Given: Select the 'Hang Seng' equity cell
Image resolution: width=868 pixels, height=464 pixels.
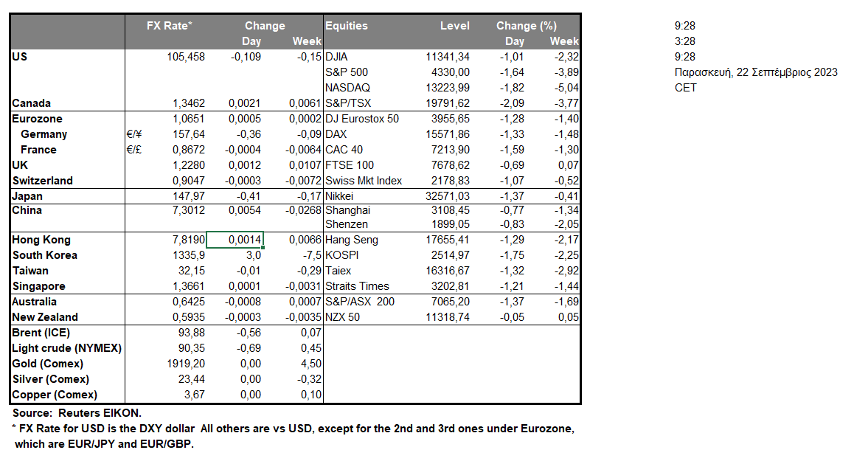Looking at the screenshot, I should click(352, 240).
